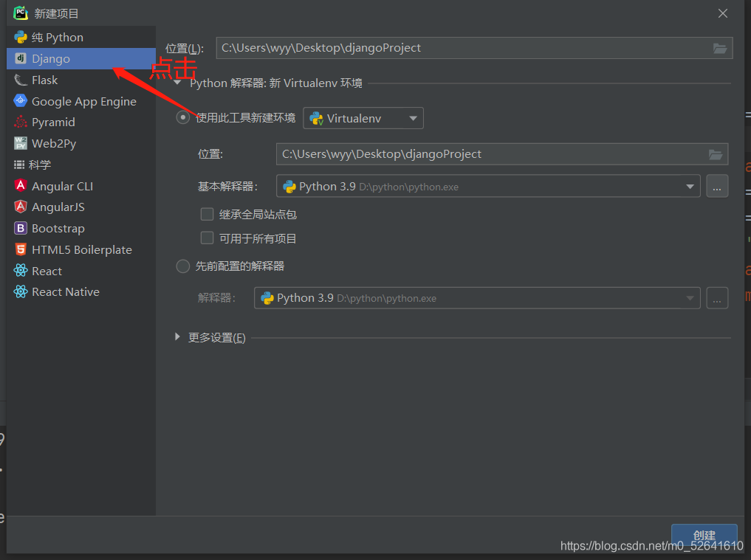Click the Pure Python project type icon
This screenshot has width=751, height=560.
[21, 37]
